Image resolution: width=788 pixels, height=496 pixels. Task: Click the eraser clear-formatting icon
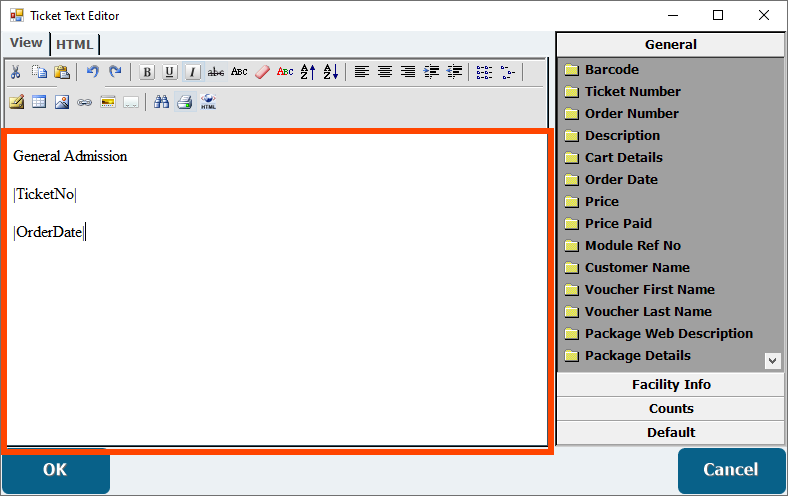262,72
